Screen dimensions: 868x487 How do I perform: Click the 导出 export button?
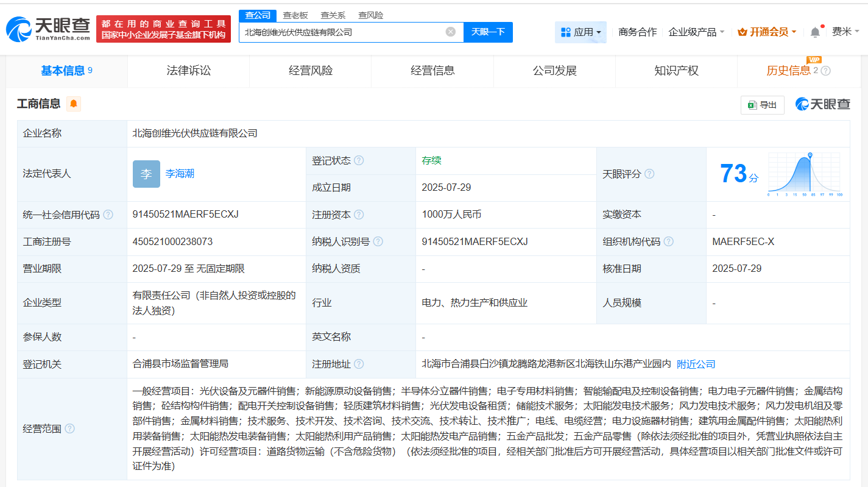[x=762, y=105]
